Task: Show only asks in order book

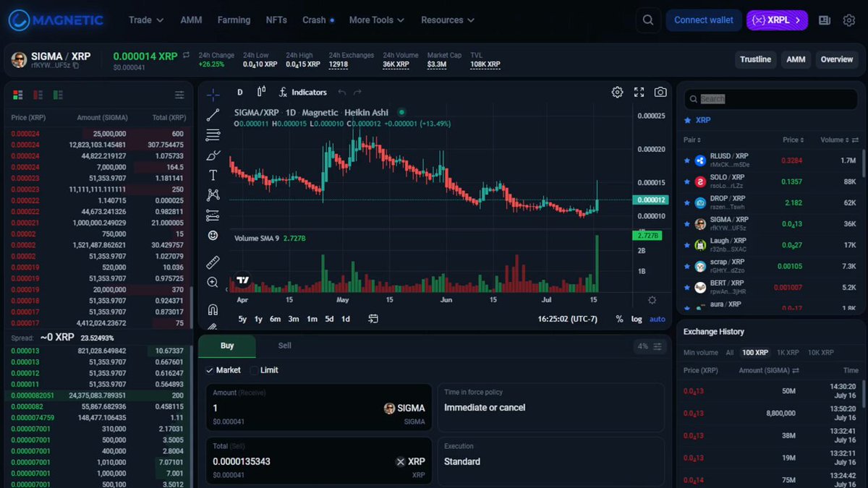Action: point(38,95)
